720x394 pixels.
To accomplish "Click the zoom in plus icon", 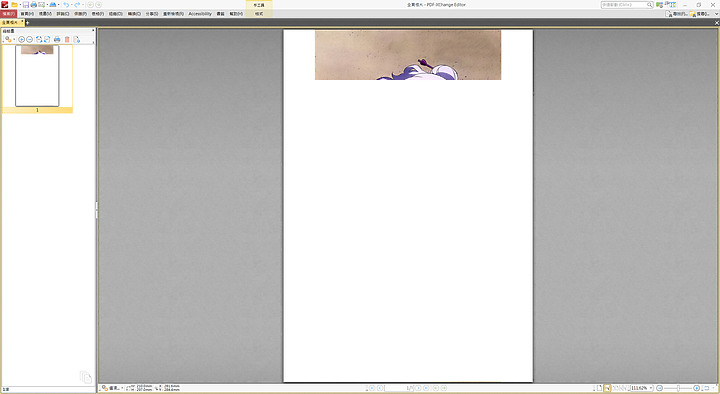I will tap(696, 388).
